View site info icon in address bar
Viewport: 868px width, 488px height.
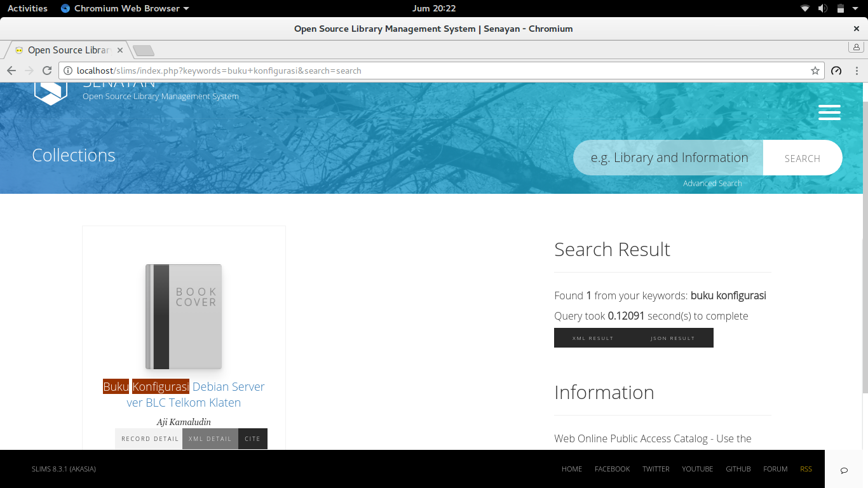tap(67, 71)
